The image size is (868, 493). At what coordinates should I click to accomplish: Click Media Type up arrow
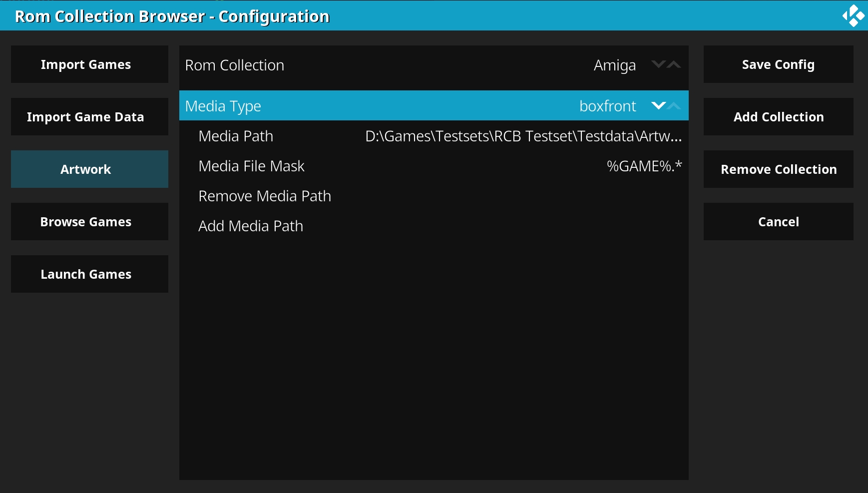[674, 105]
